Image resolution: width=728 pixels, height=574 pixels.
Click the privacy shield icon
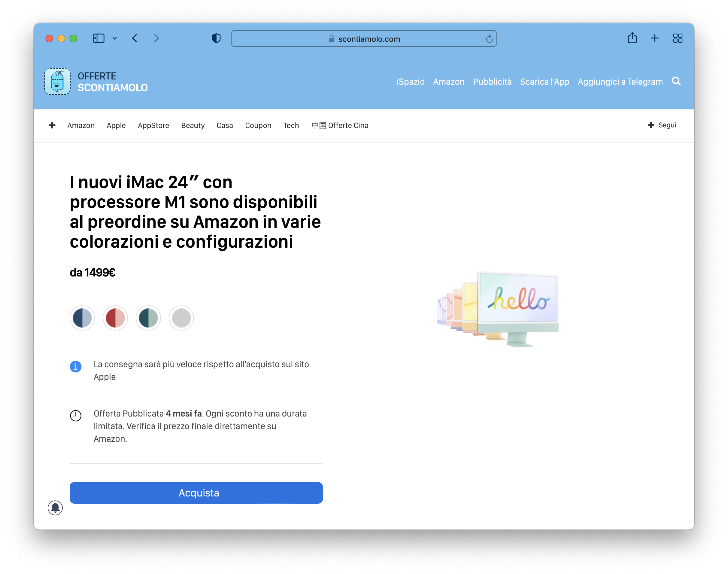tap(216, 38)
